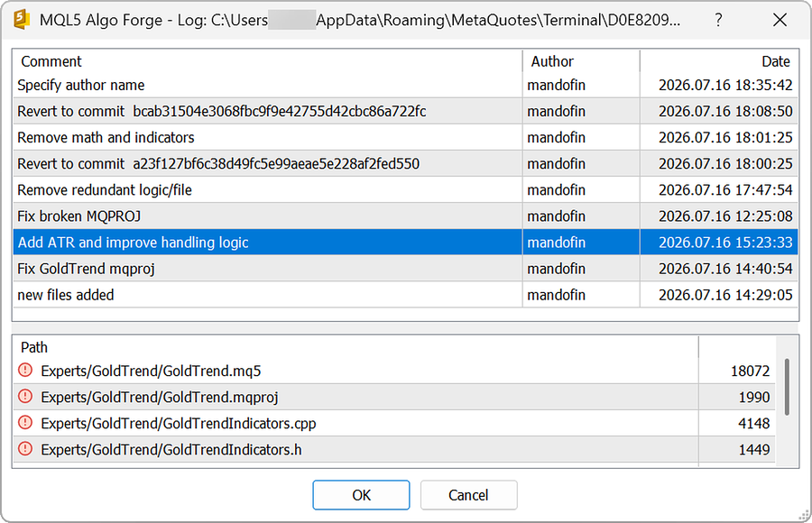Click the file size value 1990

pos(754,397)
